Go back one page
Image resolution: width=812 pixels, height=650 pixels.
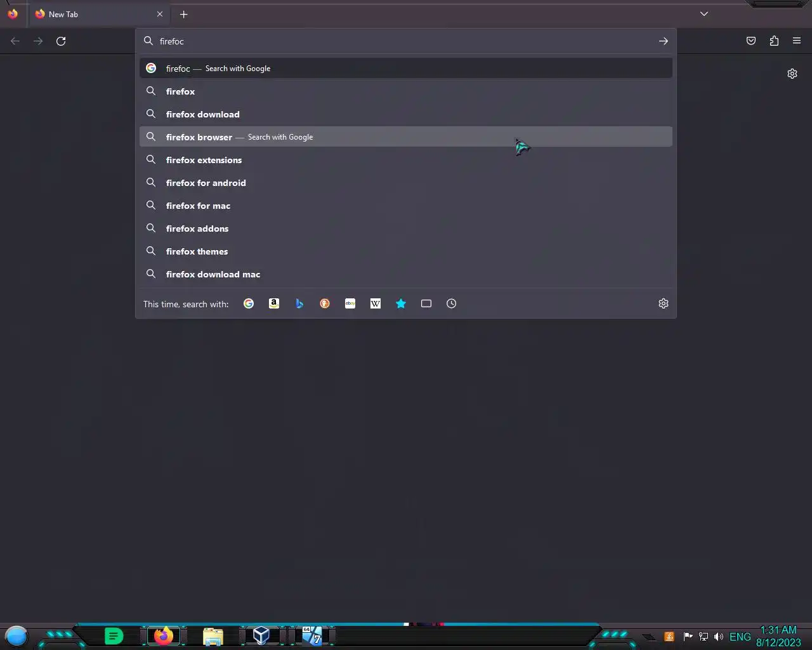click(15, 41)
